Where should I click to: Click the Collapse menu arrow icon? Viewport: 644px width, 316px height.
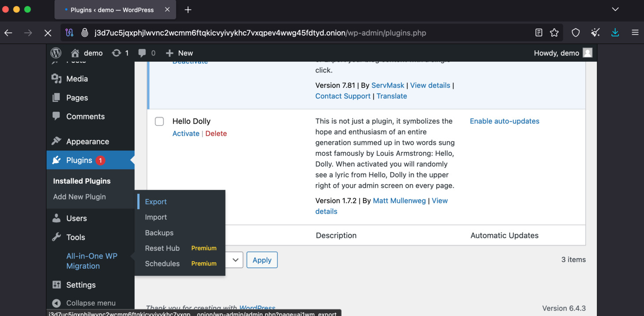pyautogui.click(x=56, y=303)
